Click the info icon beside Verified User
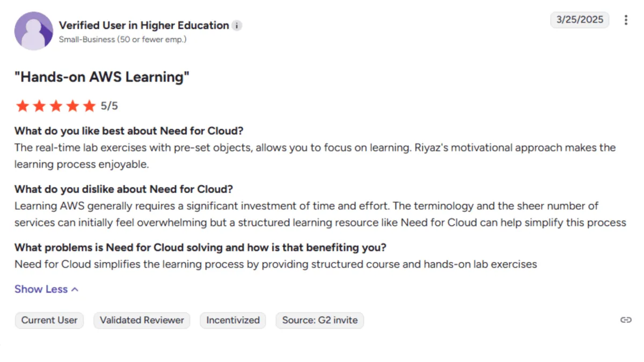 [237, 26]
